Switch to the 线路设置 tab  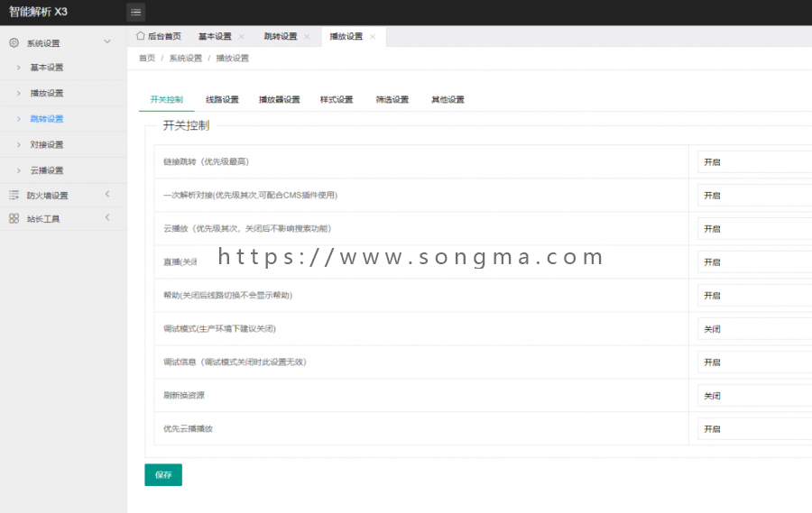[x=222, y=99]
